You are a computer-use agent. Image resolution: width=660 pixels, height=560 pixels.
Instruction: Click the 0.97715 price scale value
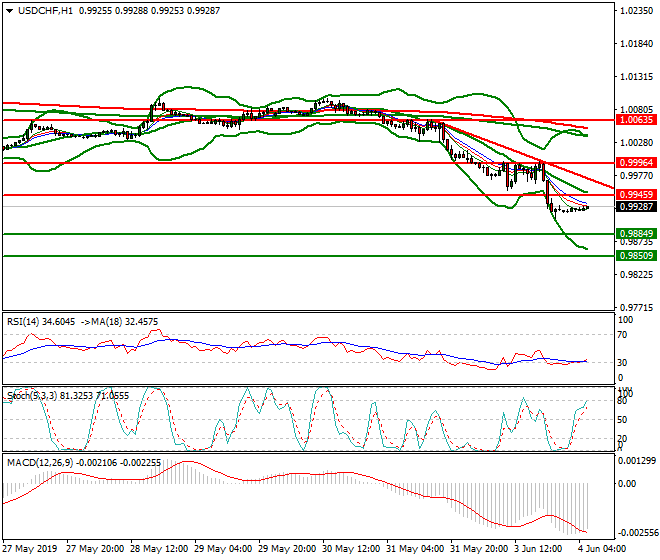point(636,308)
